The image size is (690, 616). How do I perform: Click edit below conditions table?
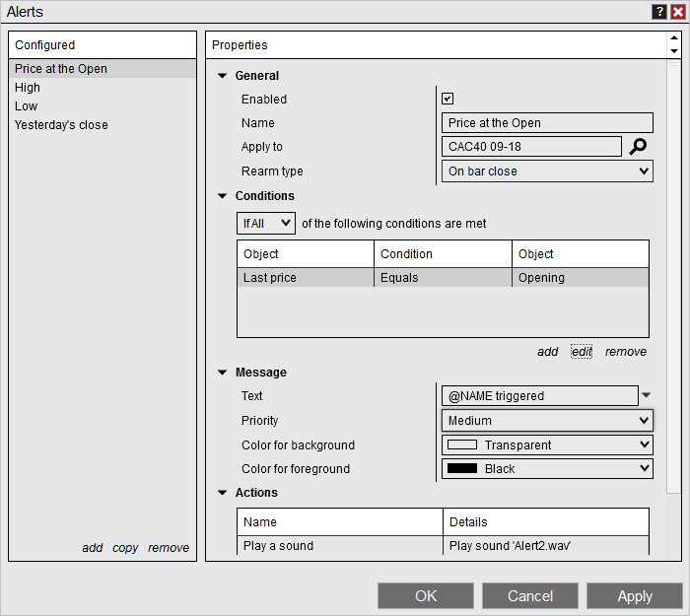pyautogui.click(x=582, y=352)
